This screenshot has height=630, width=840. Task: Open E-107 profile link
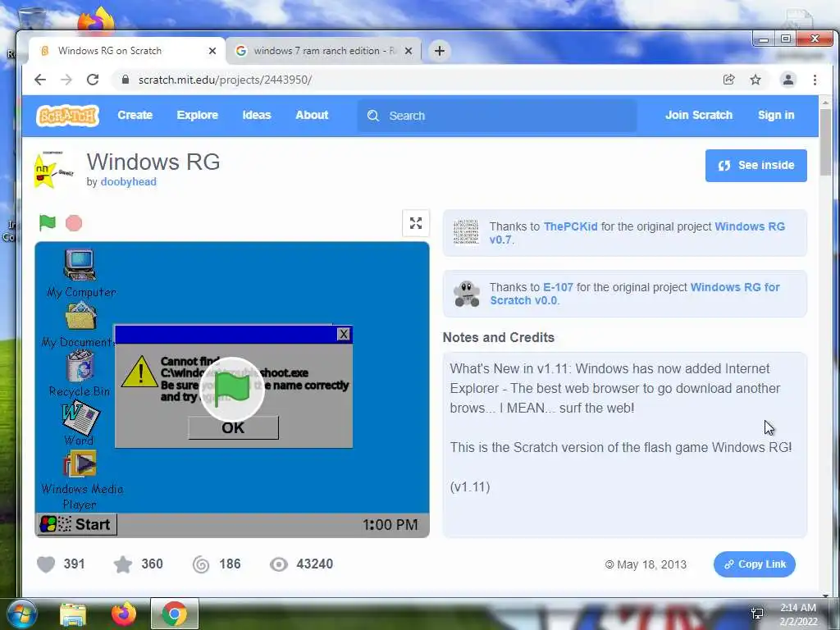[558, 287]
